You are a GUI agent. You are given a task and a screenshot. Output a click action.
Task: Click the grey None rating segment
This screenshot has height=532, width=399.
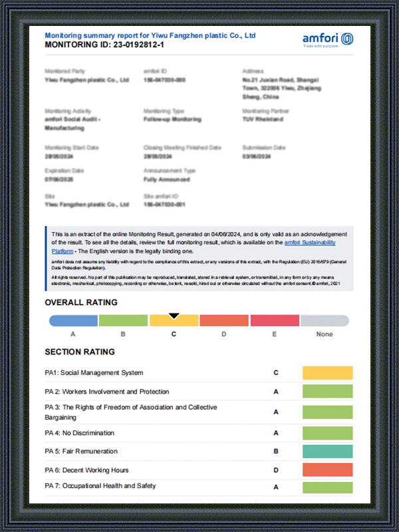325,321
